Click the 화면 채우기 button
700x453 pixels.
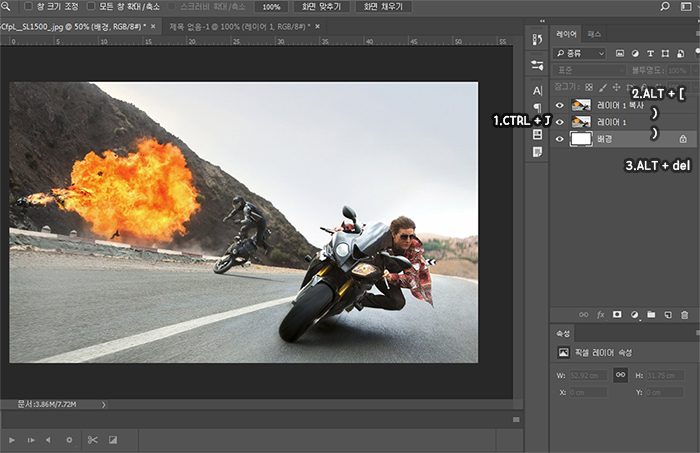click(383, 7)
